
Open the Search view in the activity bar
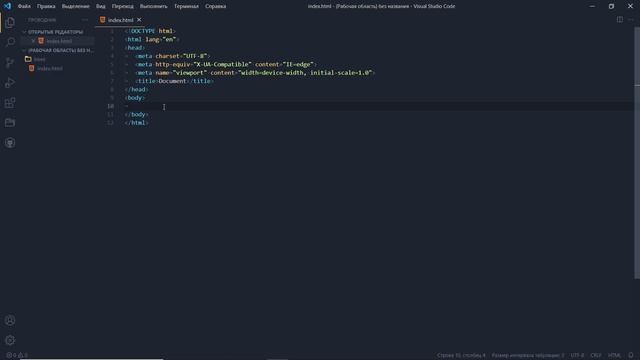10,42
